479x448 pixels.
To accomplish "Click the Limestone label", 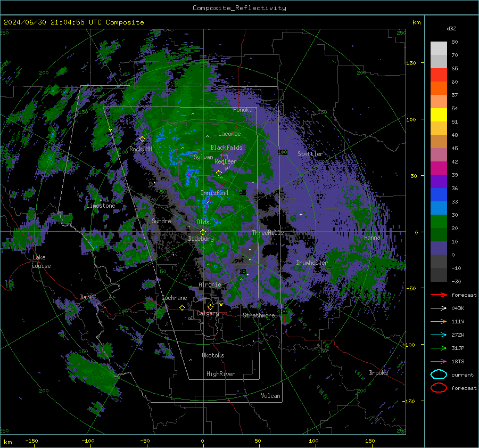I will point(101,206).
